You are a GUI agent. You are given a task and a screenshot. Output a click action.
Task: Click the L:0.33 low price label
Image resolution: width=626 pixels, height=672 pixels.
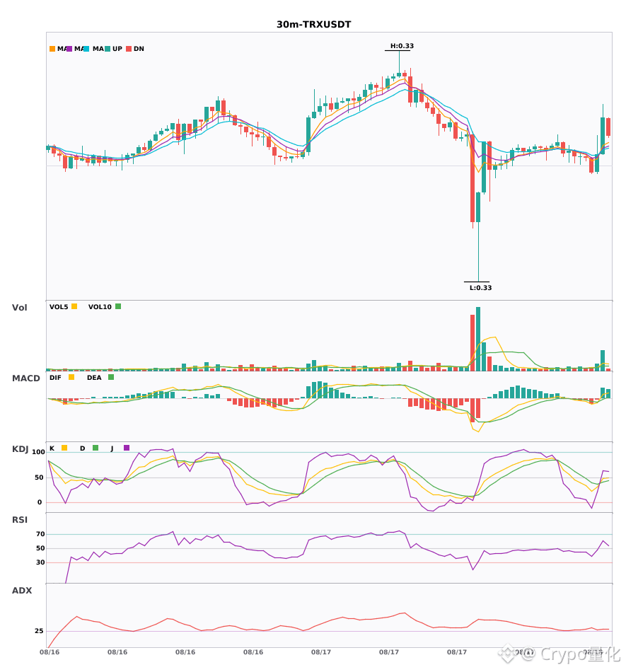click(x=481, y=288)
